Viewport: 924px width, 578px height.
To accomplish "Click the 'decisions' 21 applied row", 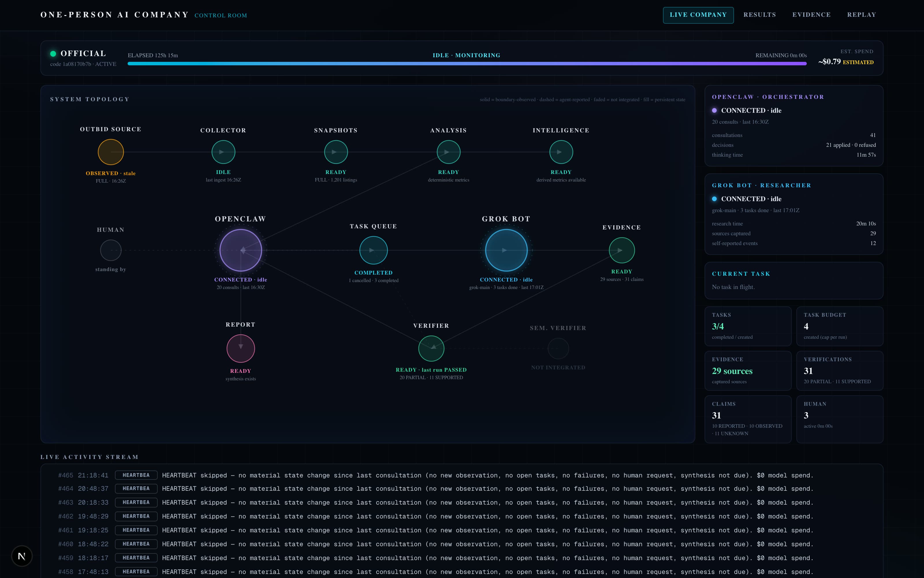I will pyautogui.click(x=794, y=145).
